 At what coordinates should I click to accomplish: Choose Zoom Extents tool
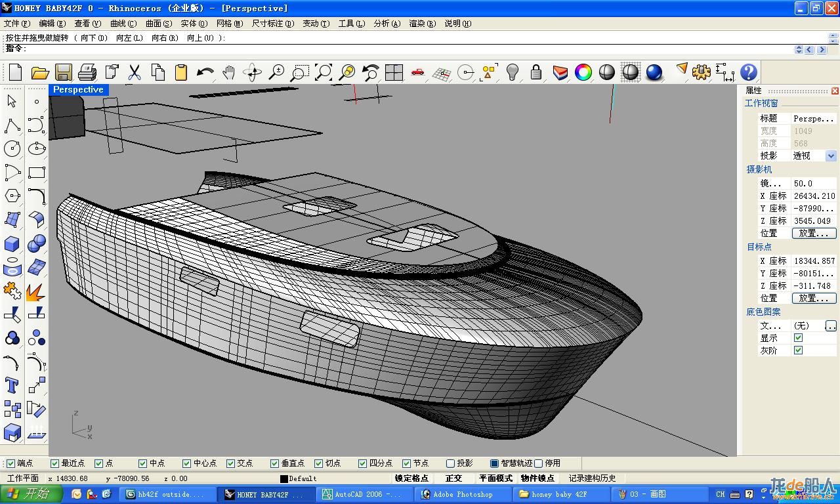pyautogui.click(x=323, y=72)
